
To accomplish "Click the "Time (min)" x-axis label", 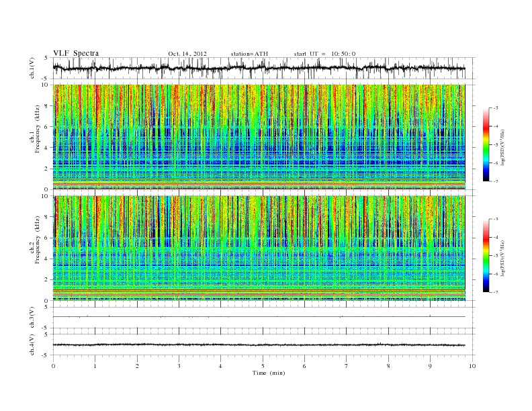I will 269,373.
